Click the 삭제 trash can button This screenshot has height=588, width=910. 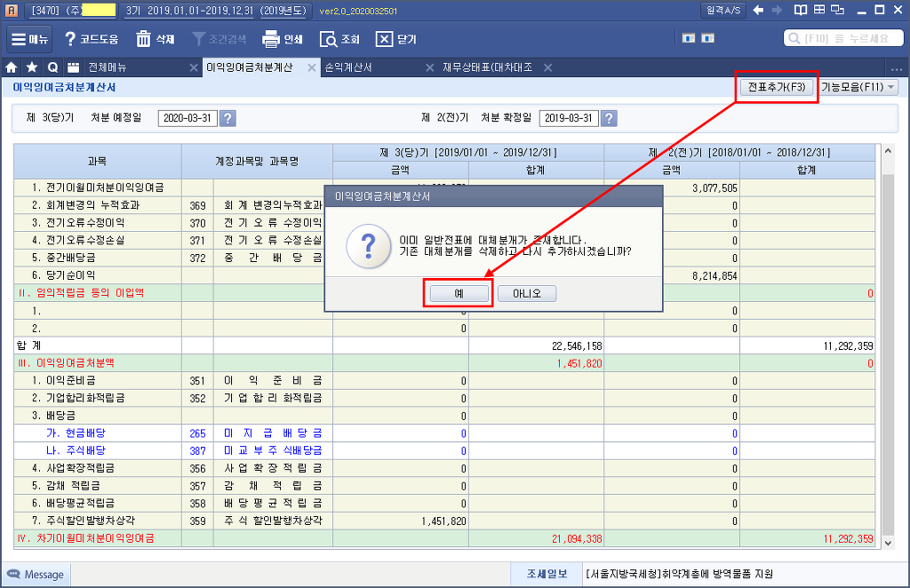tap(155, 39)
